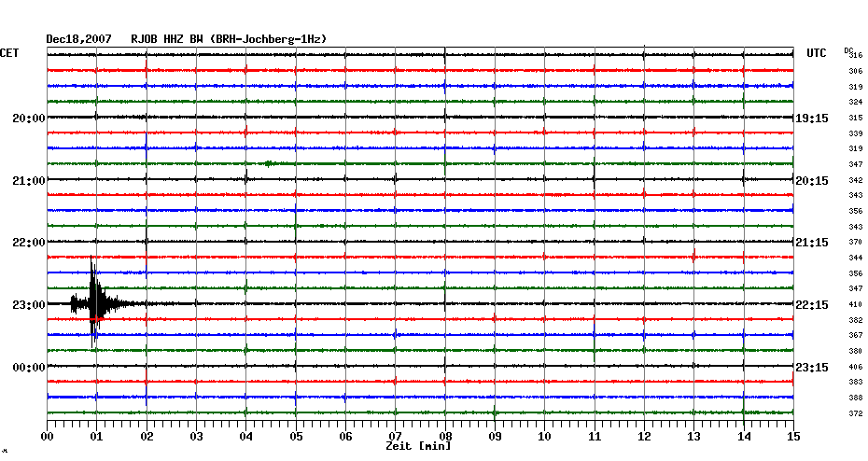Viewport: 868px width, 461px height.
Task: Select DC offset value 344
Action: pyautogui.click(x=856, y=258)
